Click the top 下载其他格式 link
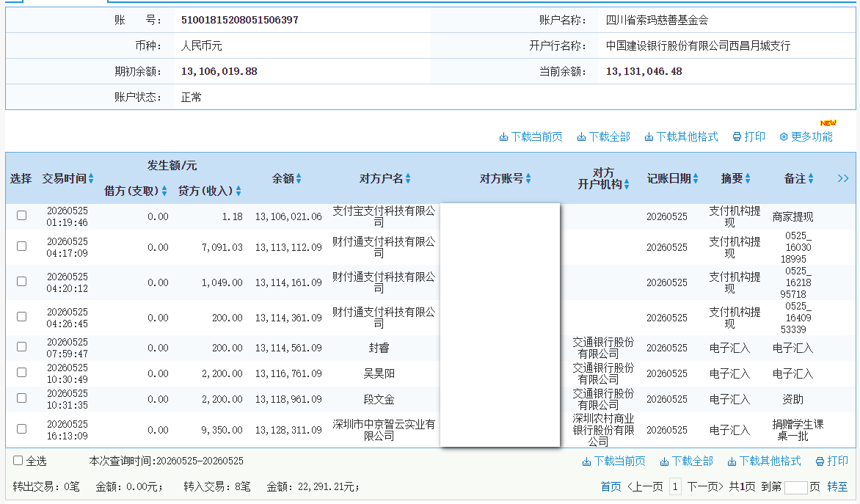The width and height of the screenshot is (860, 504). [681, 136]
